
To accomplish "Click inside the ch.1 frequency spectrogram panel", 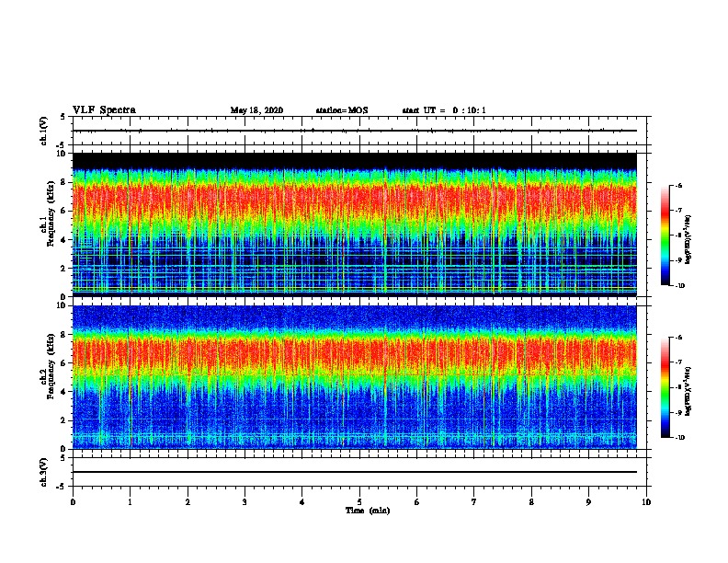I will (355, 224).
